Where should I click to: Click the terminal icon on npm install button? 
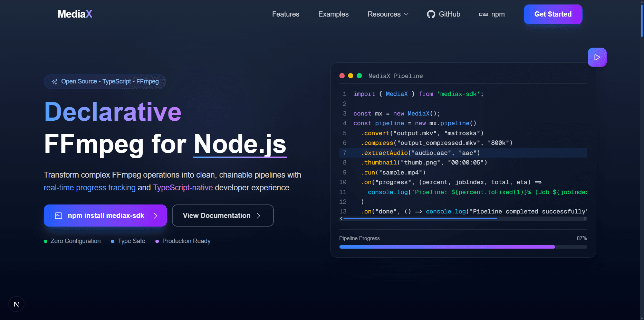pyautogui.click(x=59, y=216)
